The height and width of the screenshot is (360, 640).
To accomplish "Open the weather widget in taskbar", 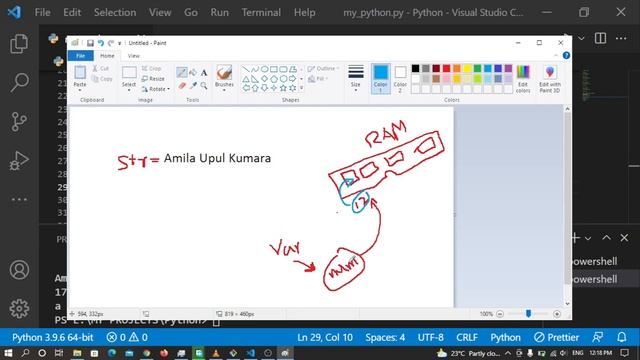I will point(469,353).
